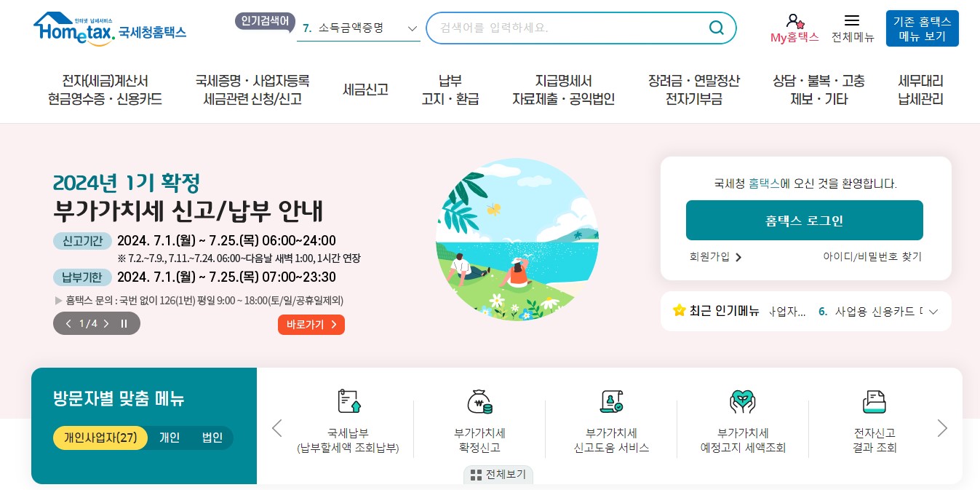The image size is (980, 490).
Task: Open the 장려금·연말정산 전자기부금 menu
Action: tap(693, 90)
